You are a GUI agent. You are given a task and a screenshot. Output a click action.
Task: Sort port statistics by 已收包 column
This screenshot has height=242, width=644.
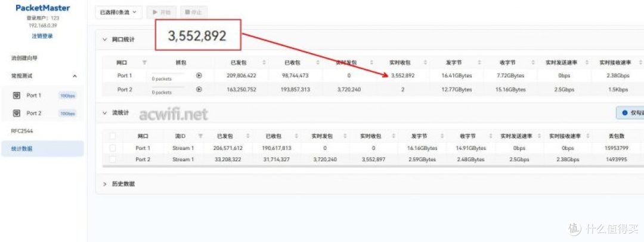pos(317,63)
